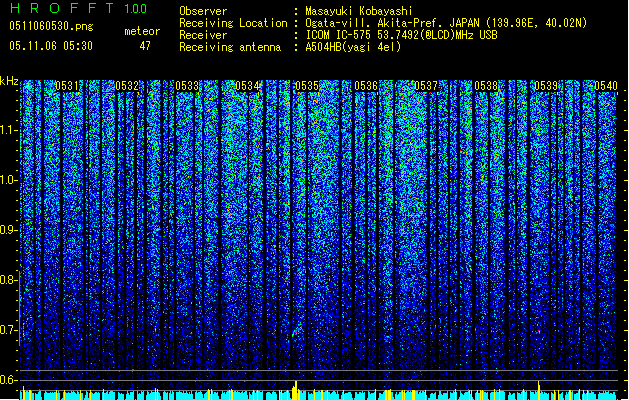Image resolution: width=629 pixels, height=400 pixels.
Task: Click the red echo dot below 0539
Action: [539, 332]
